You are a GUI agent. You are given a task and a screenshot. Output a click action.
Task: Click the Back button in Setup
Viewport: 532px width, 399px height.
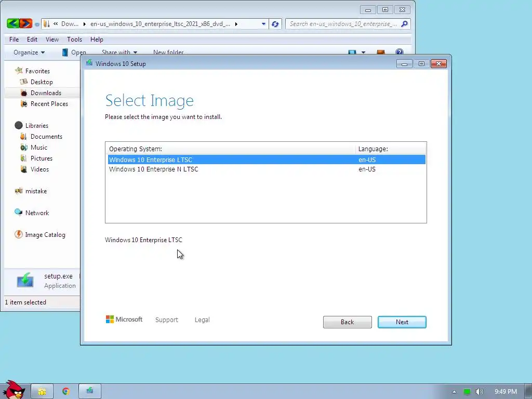click(347, 322)
